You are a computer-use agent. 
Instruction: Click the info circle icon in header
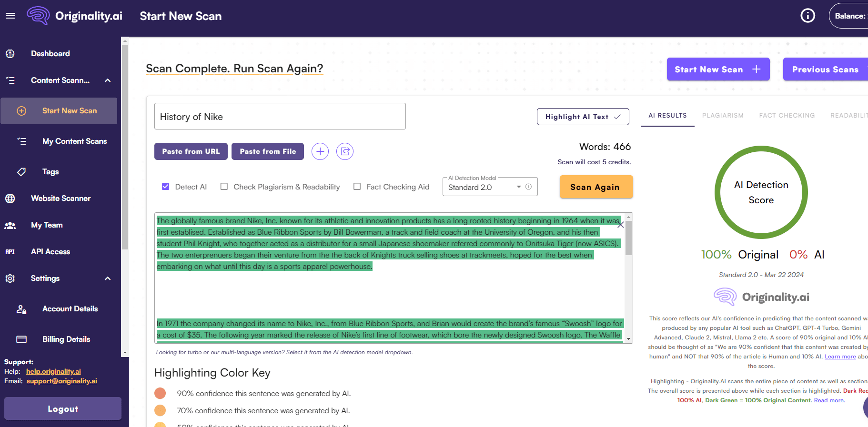(807, 16)
